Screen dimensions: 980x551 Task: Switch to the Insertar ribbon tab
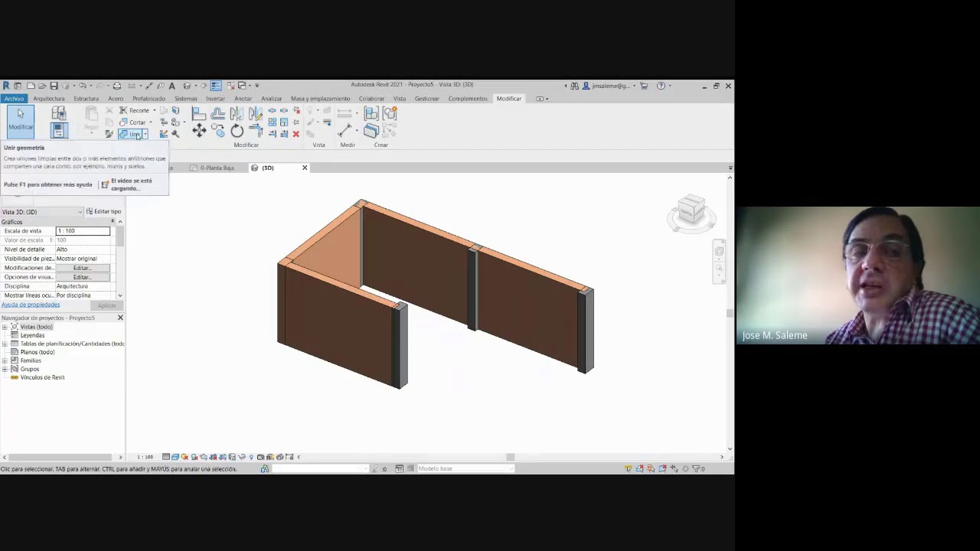pos(215,99)
